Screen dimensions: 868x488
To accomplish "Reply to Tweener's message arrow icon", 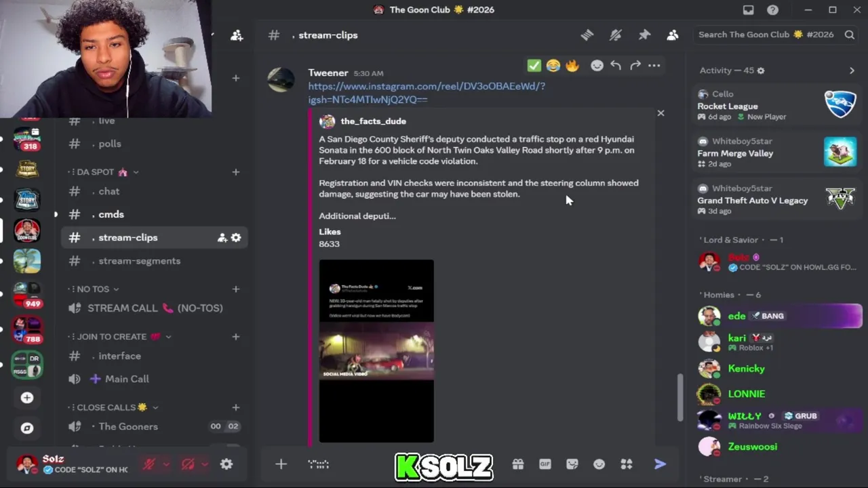I will pyautogui.click(x=616, y=65).
